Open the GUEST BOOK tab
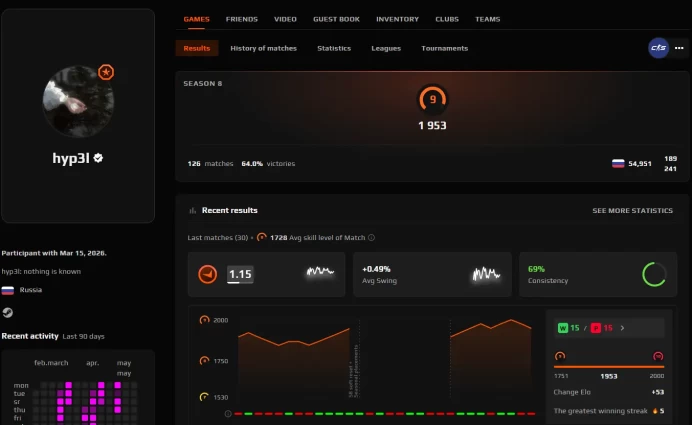The width and height of the screenshot is (692, 425). coord(336,19)
